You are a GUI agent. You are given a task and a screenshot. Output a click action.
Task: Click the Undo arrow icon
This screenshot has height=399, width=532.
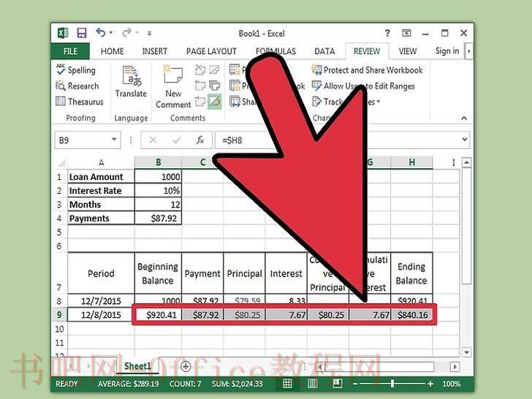pyautogui.click(x=101, y=33)
